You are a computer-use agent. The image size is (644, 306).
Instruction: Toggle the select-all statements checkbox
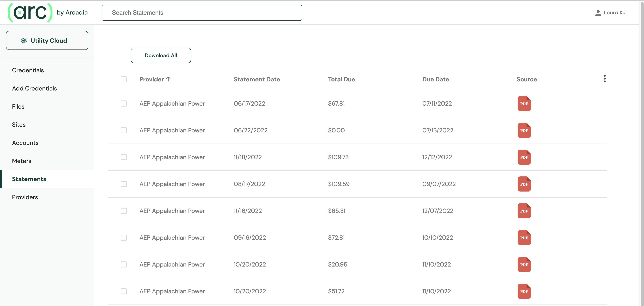coord(123,79)
